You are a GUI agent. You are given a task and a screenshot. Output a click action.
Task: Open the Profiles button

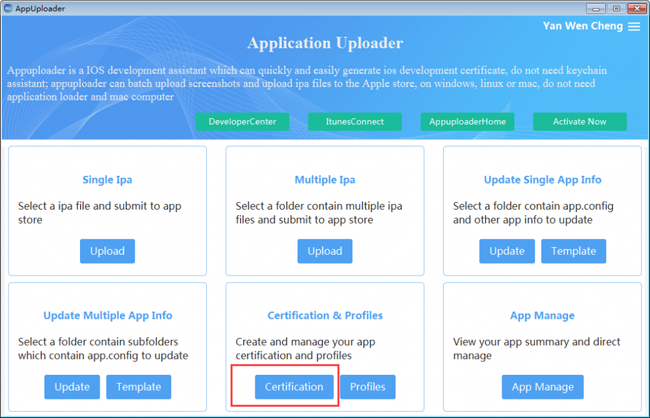368,387
